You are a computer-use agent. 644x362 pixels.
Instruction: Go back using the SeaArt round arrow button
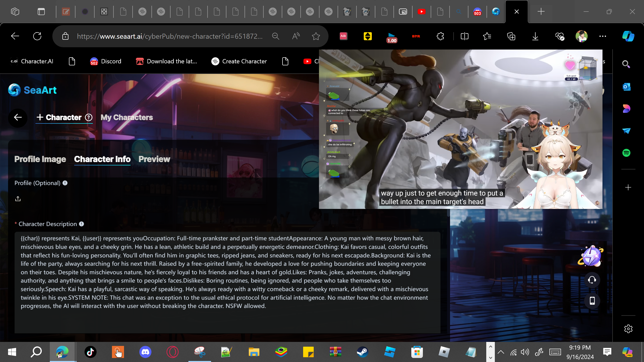click(18, 117)
